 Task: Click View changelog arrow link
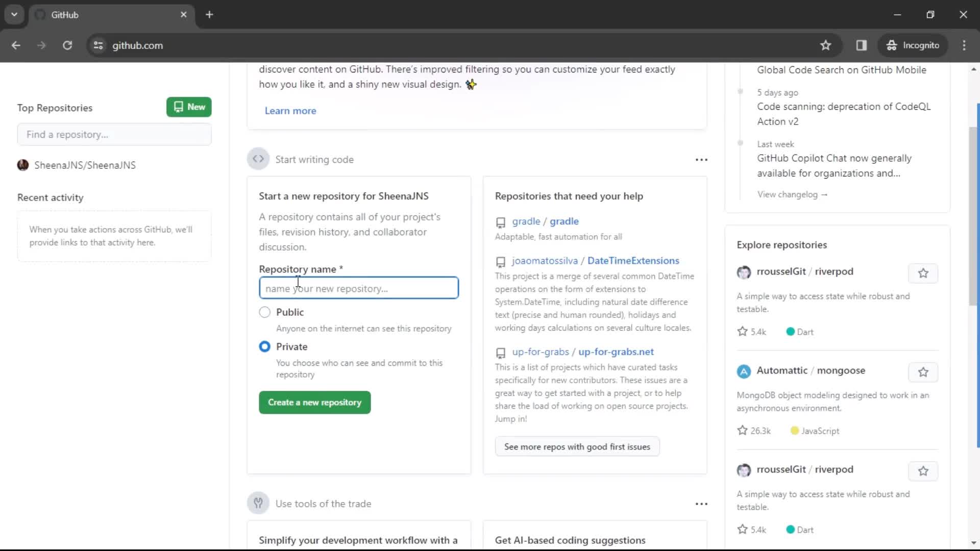click(x=793, y=194)
